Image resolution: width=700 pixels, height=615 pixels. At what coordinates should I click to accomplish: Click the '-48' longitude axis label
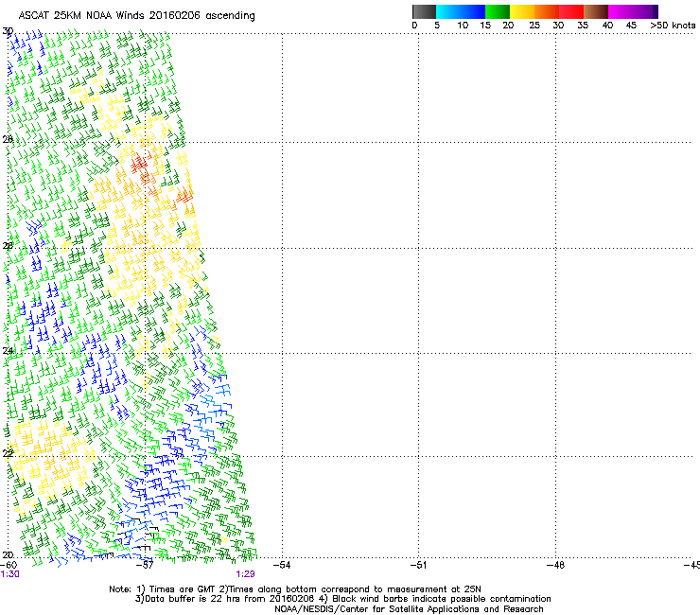tap(555, 565)
